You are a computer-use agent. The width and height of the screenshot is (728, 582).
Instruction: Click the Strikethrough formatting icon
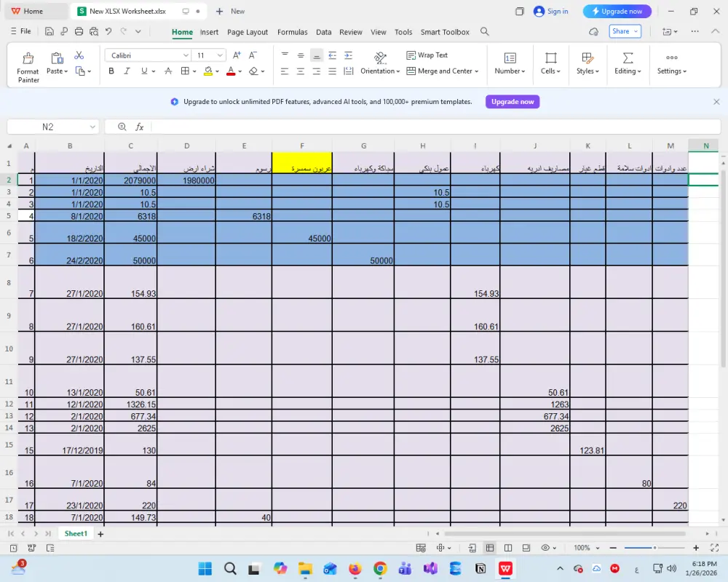[167, 71]
